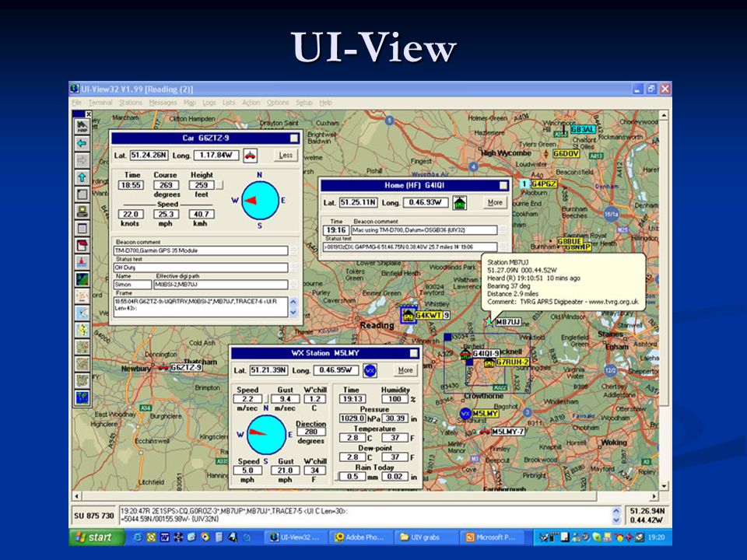Viewport: 747px width, 560px height.
Task: Open the Map menu
Action: (190, 103)
